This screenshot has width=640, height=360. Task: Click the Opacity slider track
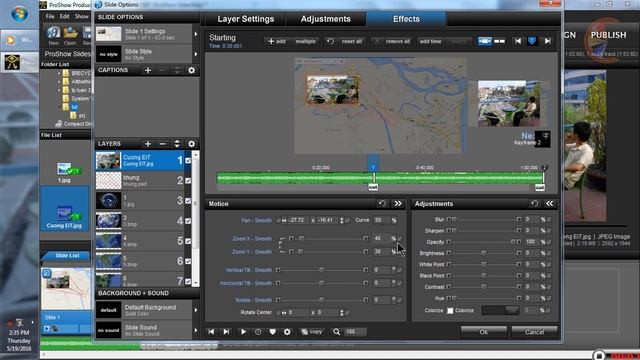tap(483, 242)
